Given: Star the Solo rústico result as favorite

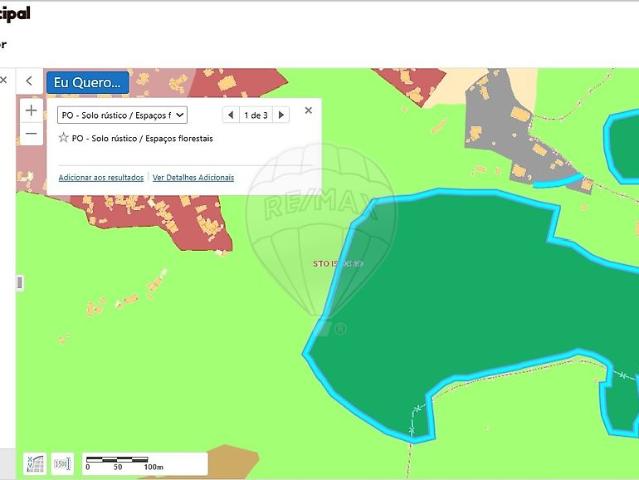Looking at the screenshot, I should pos(64,138).
